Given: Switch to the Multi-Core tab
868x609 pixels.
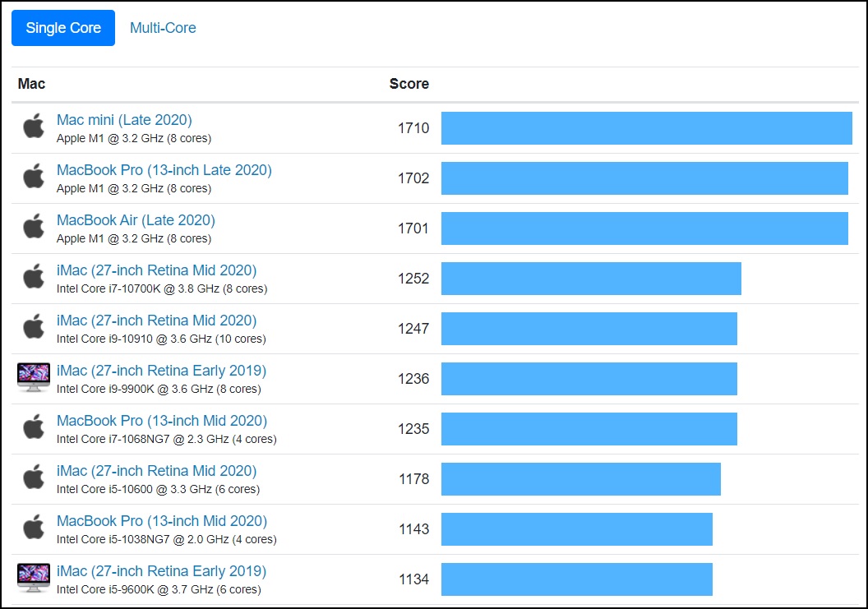Looking at the screenshot, I should (x=163, y=28).
